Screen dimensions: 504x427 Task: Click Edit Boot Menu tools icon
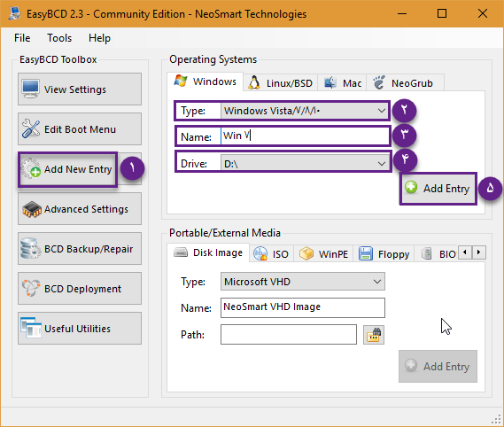31,128
